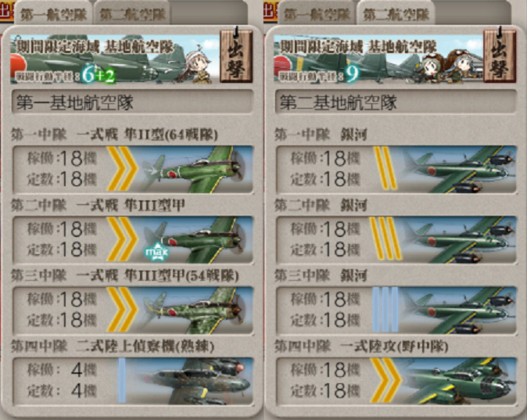Click the single blue bar on 二式陸上偵察機
Viewport: 527px width, 420px height.
(x=122, y=380)
